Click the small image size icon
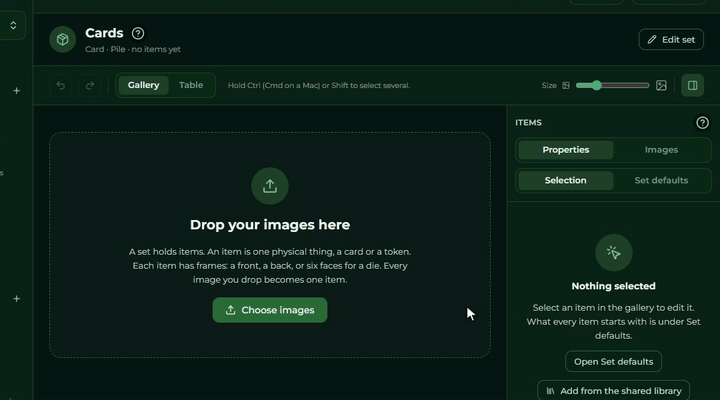720x400 pixels. (x=566, y=85)
